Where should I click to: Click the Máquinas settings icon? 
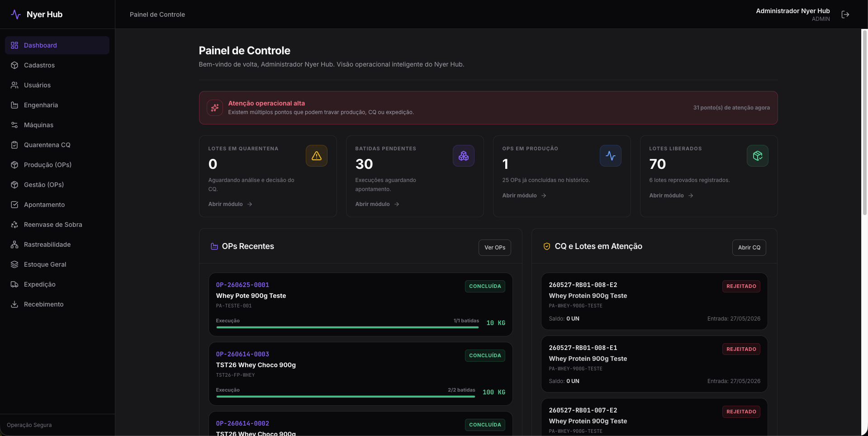[x=14, y=125]
